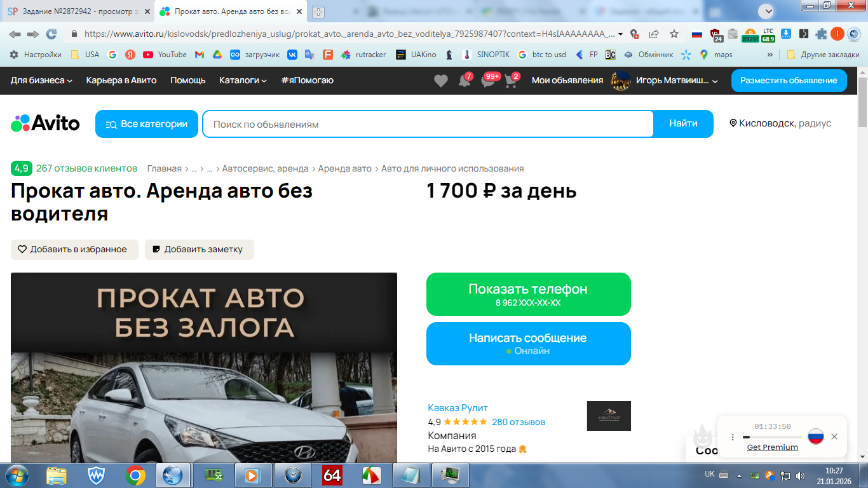Open the blue download extension icon
This screenshot has height=488, width=868.
(x=786, y=34)
